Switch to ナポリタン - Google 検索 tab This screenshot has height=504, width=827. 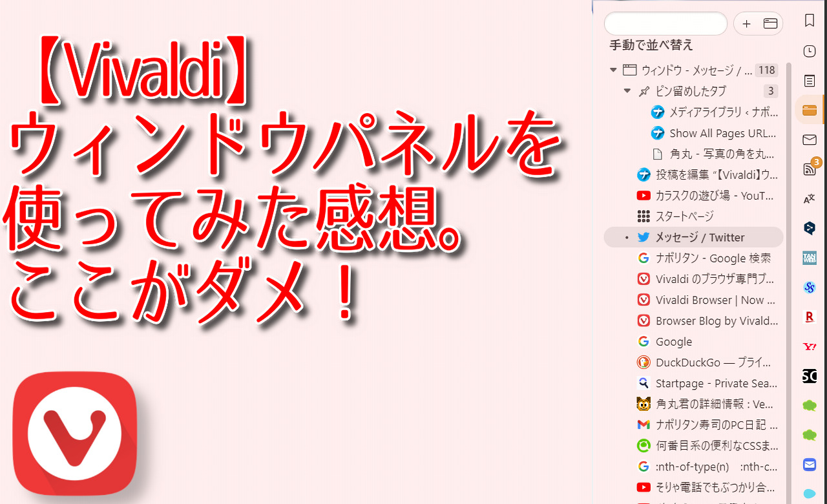click(x=693, y=258)
